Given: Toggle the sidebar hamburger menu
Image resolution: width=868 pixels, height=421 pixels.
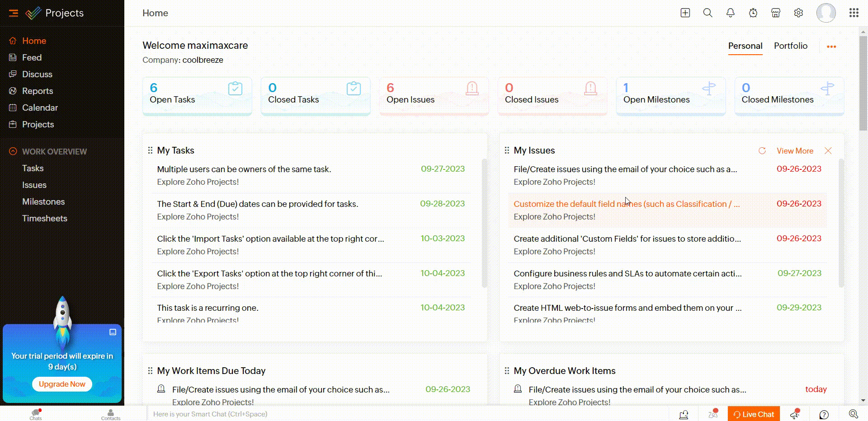Looking at the screenshot, I should click(14, 13).
